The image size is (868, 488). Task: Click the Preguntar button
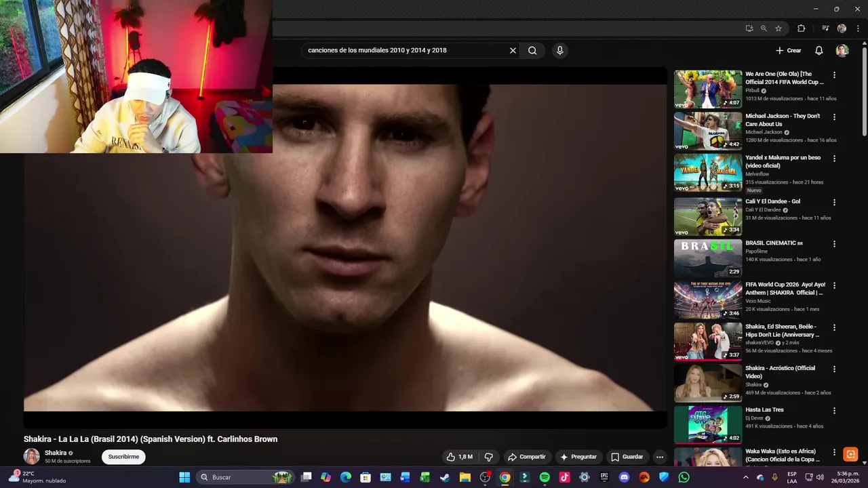pyautogui.click(x=578, y=457)
